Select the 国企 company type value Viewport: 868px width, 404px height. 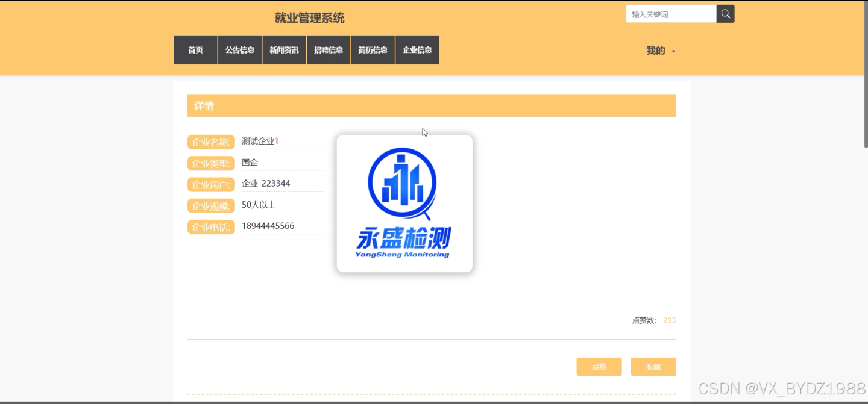[250, 163]
